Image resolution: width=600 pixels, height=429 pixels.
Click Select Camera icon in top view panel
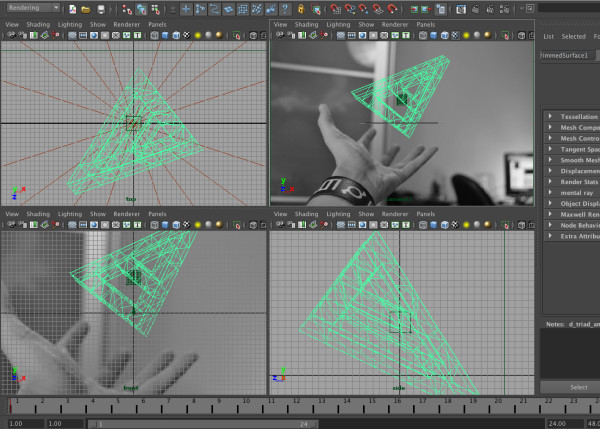pos(12,36)
